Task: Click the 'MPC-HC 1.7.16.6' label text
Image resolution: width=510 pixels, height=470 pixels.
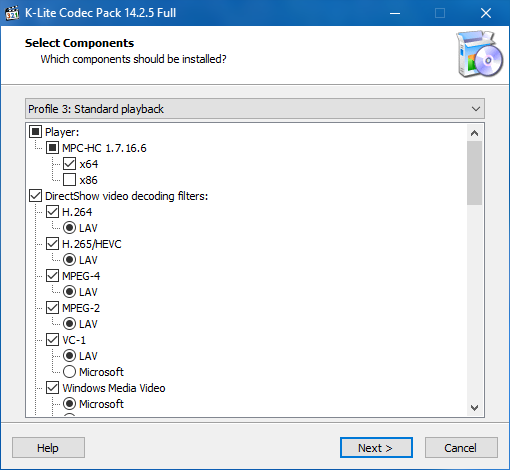Action: click(x=104, y=148)
